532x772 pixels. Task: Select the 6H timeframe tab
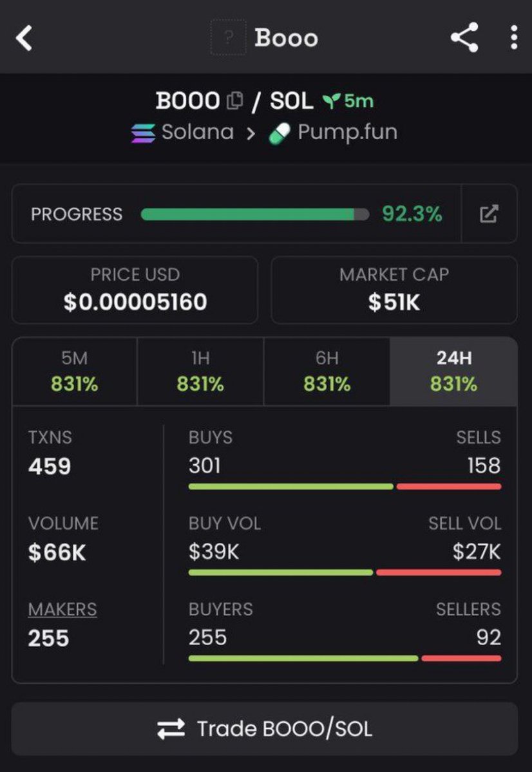coord(327,372)
